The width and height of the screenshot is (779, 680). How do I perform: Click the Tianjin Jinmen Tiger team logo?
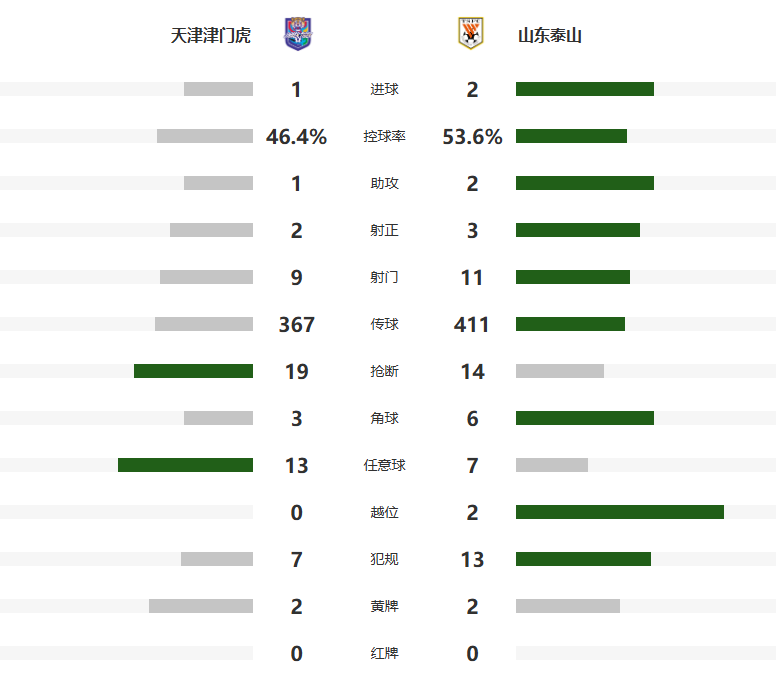297,35
